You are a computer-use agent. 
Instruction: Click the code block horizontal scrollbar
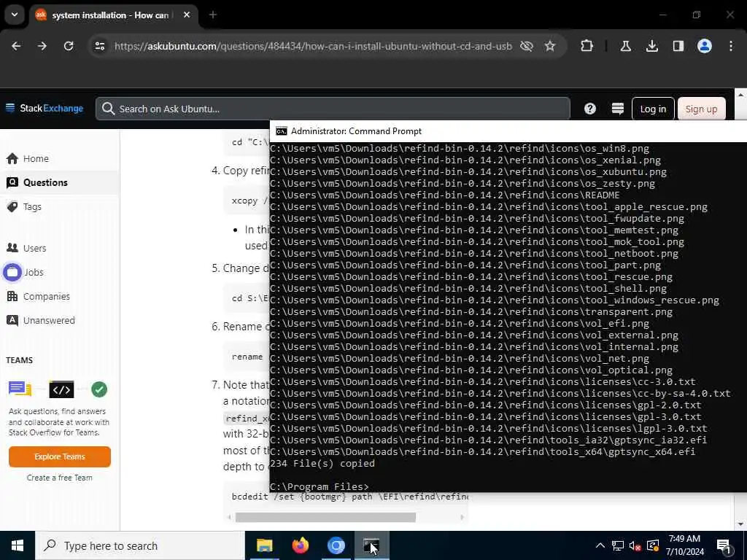325,517
